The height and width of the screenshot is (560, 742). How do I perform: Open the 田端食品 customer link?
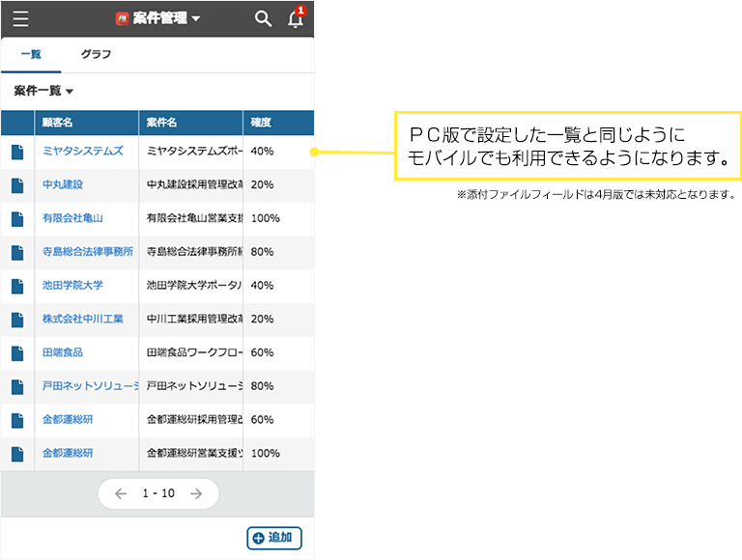(63, 352)
